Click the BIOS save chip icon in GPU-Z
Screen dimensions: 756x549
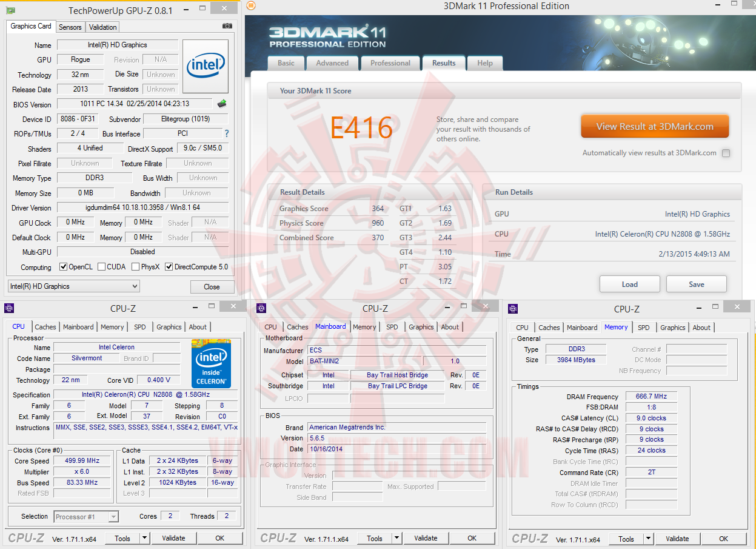click(222, 104)
